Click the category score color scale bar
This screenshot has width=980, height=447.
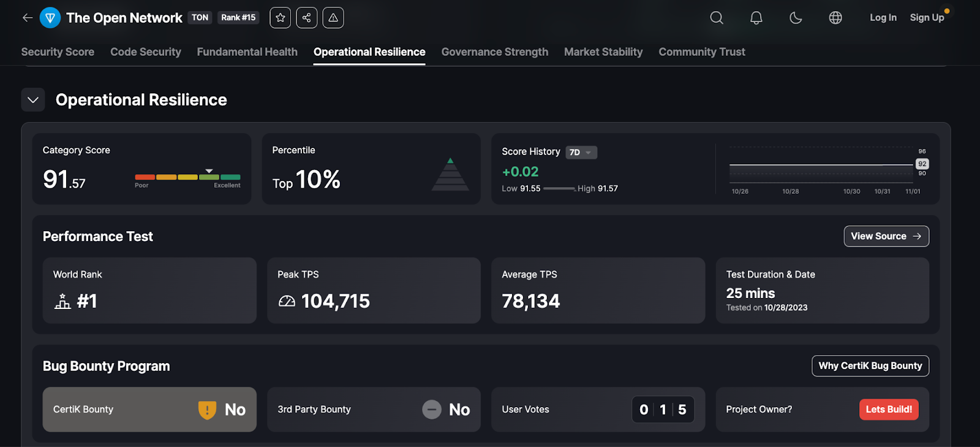187,177
